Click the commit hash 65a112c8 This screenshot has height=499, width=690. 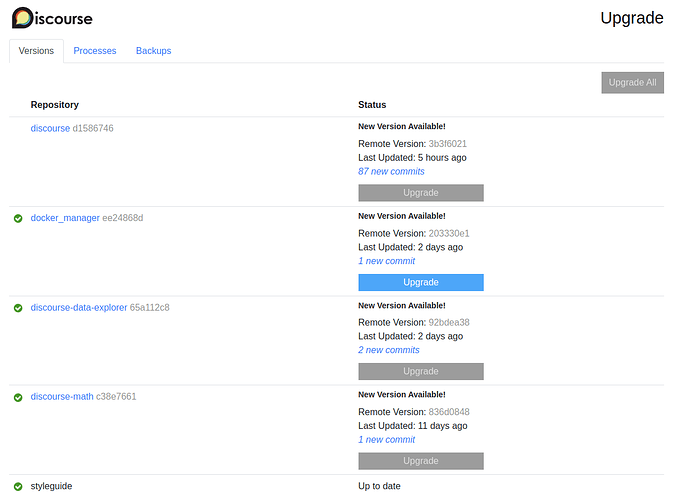tap(150, 307)
